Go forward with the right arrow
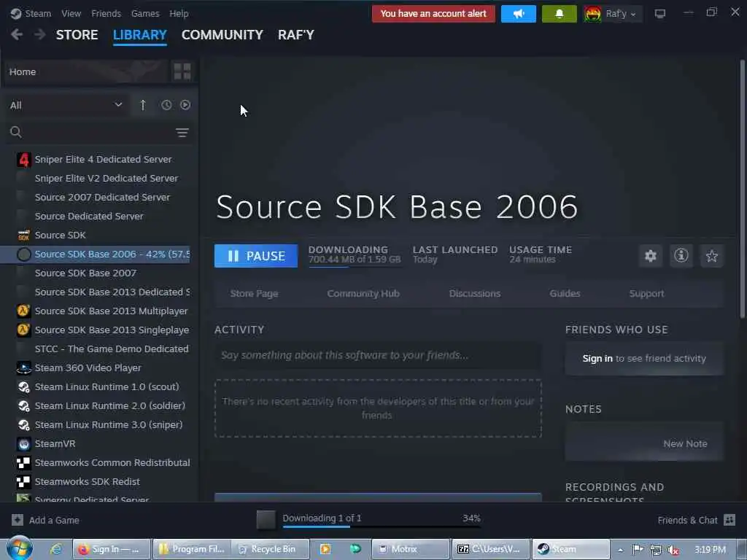 (39, 34)
